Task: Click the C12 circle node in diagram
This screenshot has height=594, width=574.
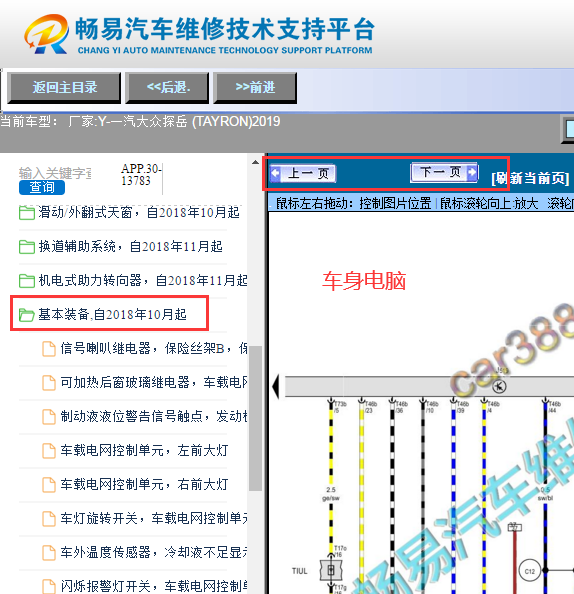Action: [530, 571]
